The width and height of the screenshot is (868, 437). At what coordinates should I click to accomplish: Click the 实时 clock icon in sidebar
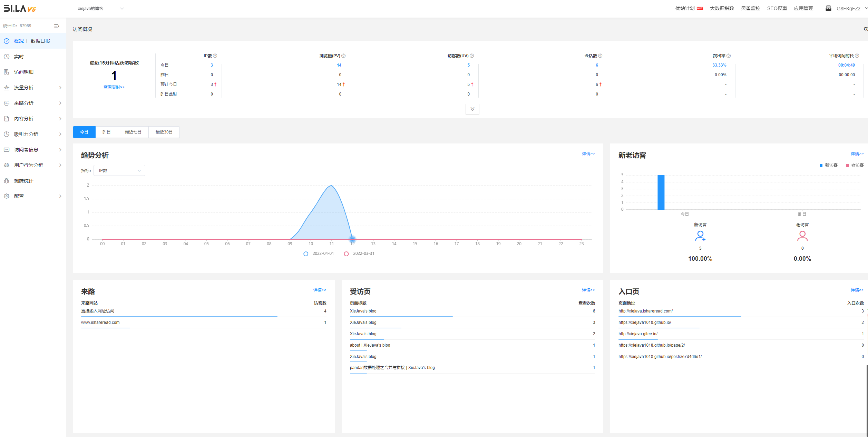coord(7,57)
